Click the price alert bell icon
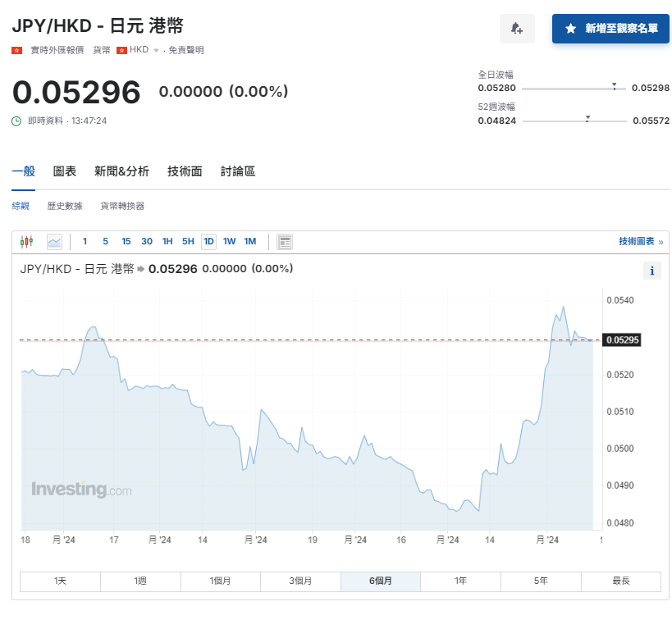672x629 pixels. click(x=516, y=29)
